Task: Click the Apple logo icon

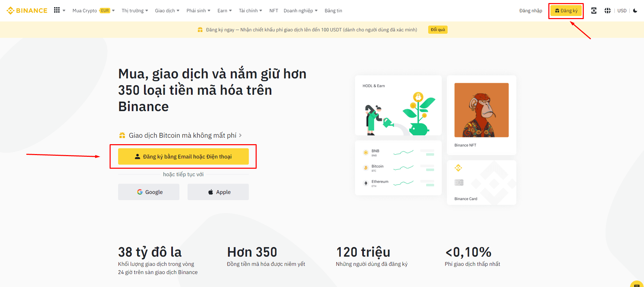Action: [211, 192]
